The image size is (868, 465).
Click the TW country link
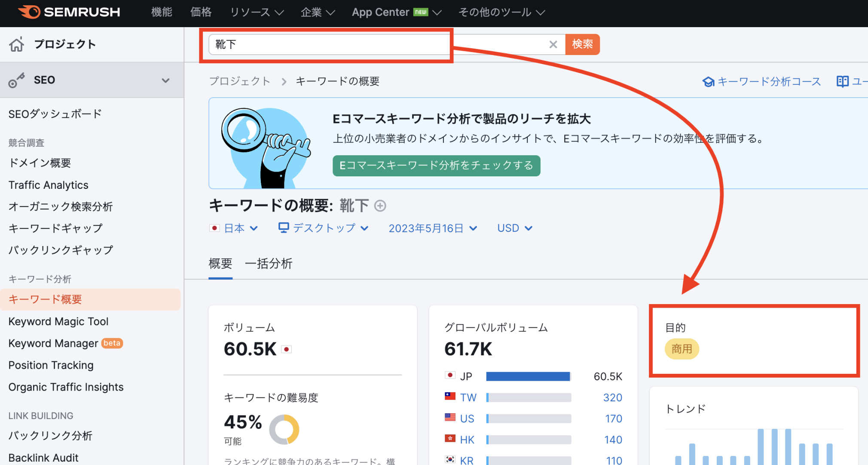468,397
